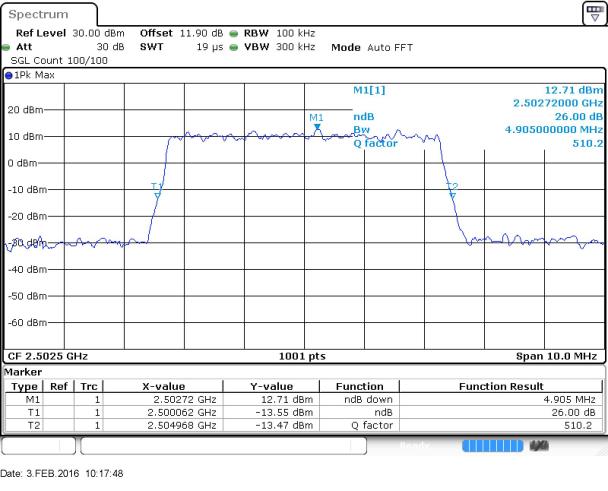Screen dimensions: 608x491
Task: Select the M1 row in marker table
Action: coord(304,399)
